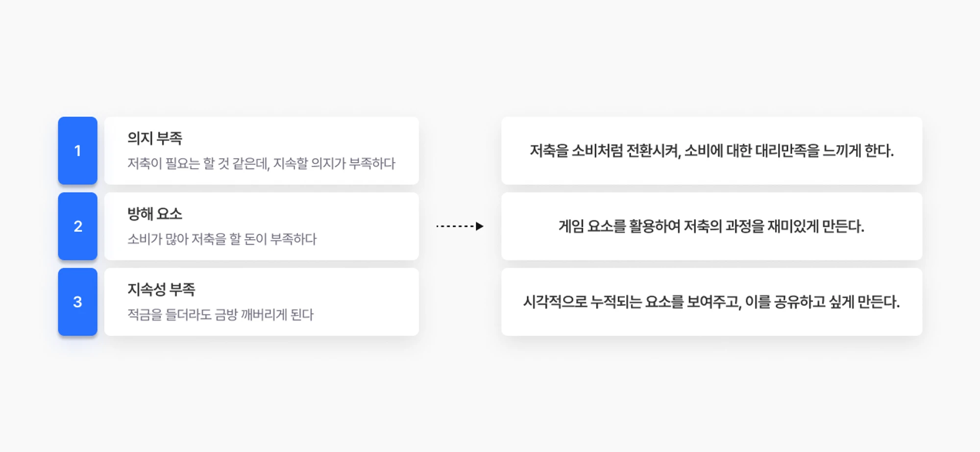This screenshot has width=980, height=452.
Task: Click the blue number 2 badge
Action: (77, 226)
